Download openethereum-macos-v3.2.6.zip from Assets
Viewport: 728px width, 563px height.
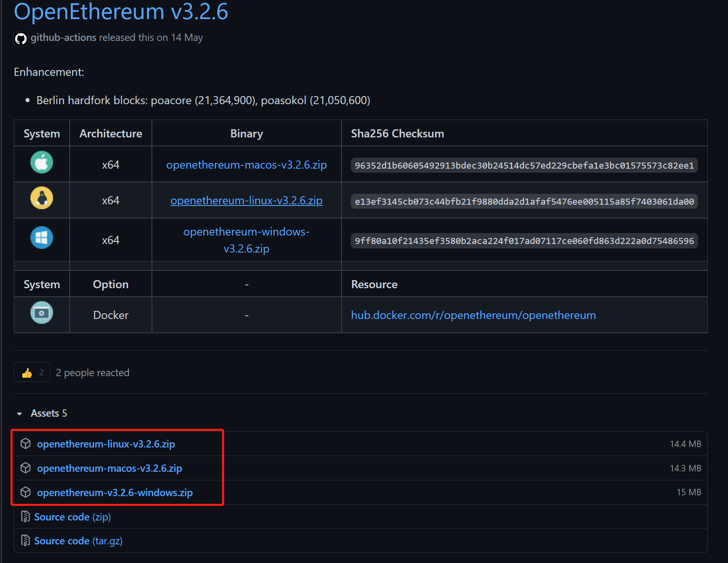(109, 468)
